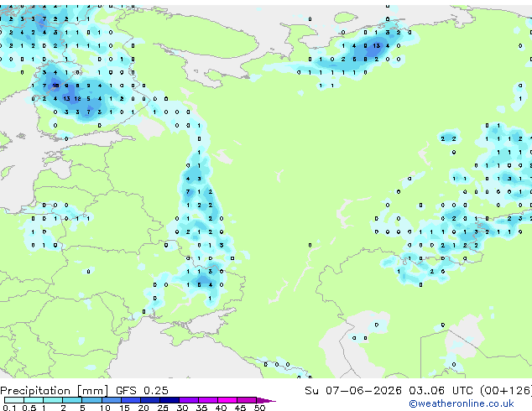Click the 40–45 mm magenta swatch
This screenshot has width=532, height=411.
227,400
